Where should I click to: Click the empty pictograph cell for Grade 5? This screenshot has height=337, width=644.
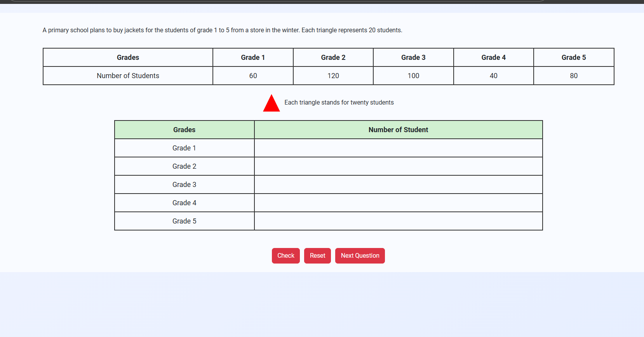click(x=398, y=221)
